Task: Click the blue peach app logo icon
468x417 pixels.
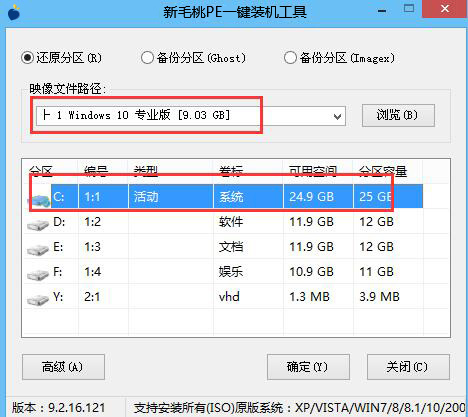Action: [14, 13]
